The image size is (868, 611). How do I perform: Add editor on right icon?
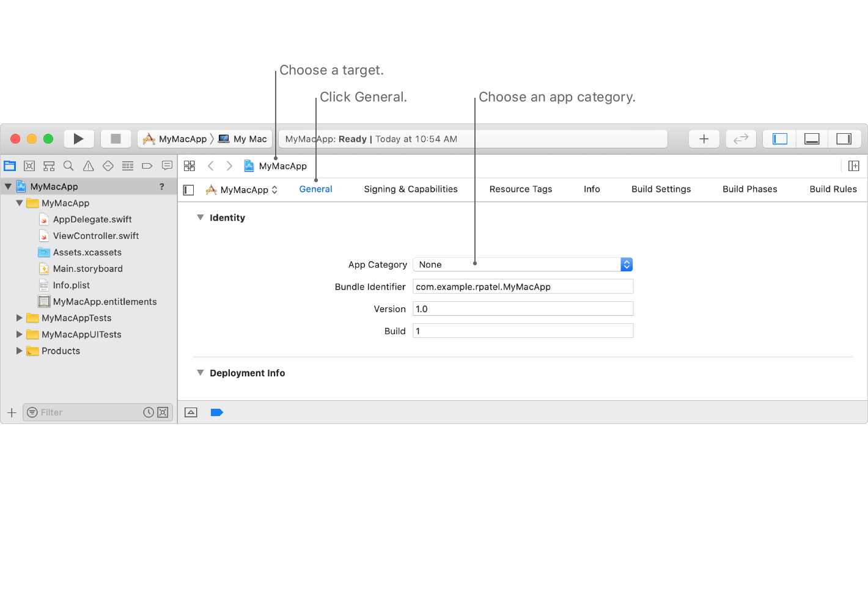click(x=853, y=166)
